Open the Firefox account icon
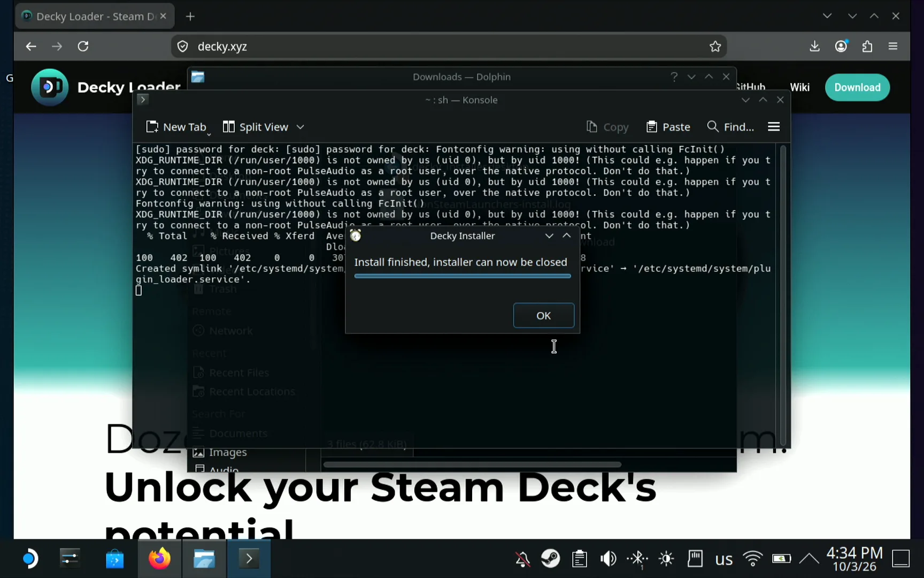 coord(841,47)
